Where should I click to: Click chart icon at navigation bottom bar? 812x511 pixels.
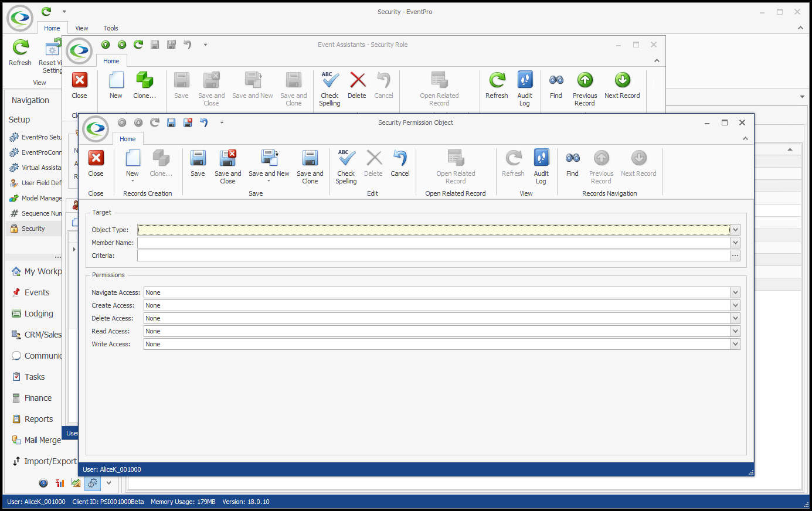pos(76,483)
